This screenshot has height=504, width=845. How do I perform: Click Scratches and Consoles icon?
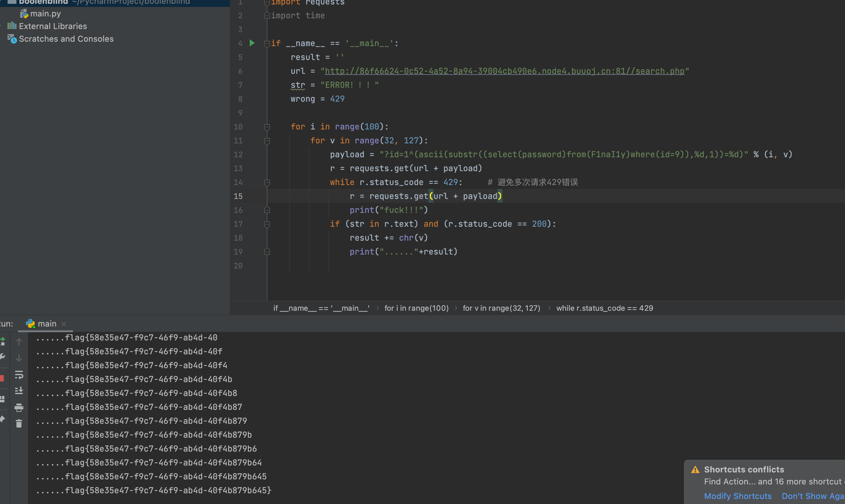point(12,39)
